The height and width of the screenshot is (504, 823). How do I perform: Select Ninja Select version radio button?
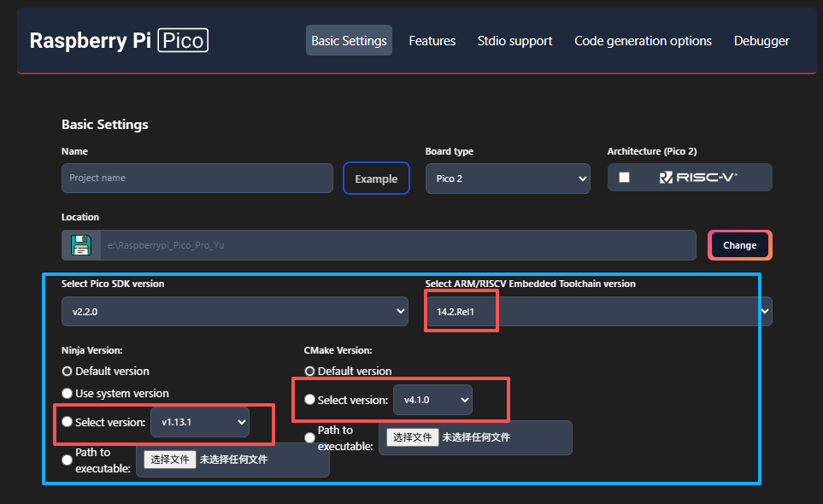point(67,422)
